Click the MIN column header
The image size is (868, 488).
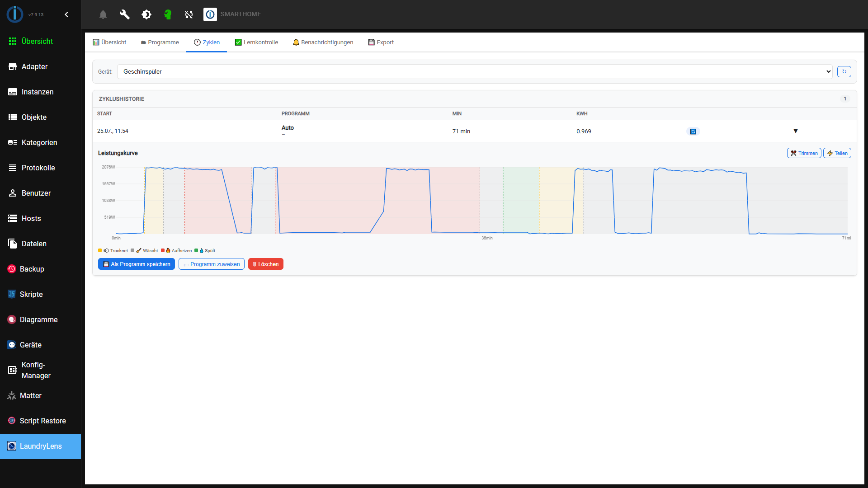pos(457,113)
